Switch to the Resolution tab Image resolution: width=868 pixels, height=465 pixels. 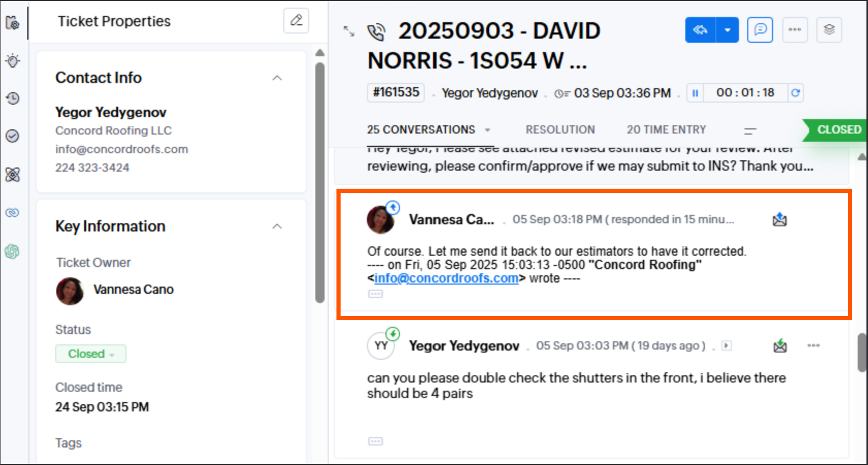[x=560, y=130]
